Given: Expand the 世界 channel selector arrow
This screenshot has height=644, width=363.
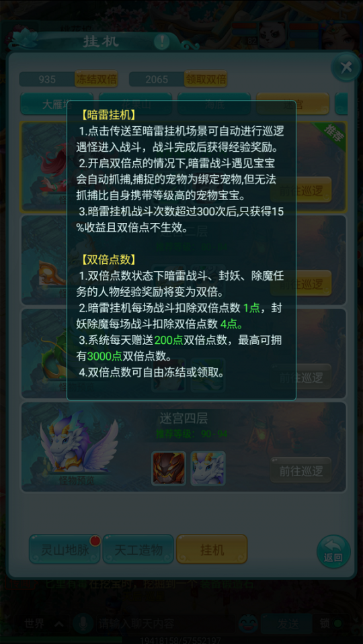Looking at the screenshot, I should coord(58,624).
